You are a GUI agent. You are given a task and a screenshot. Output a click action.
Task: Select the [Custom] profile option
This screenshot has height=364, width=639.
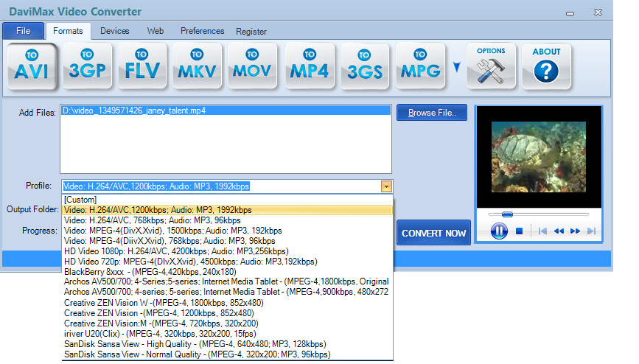pyautogui.click(x=81, y=200)
